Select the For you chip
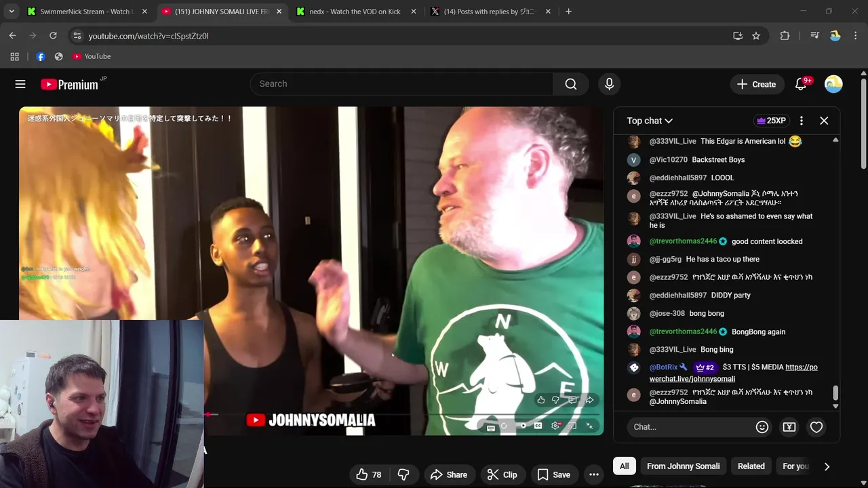The image size is (868, 488). pos(795,466)
